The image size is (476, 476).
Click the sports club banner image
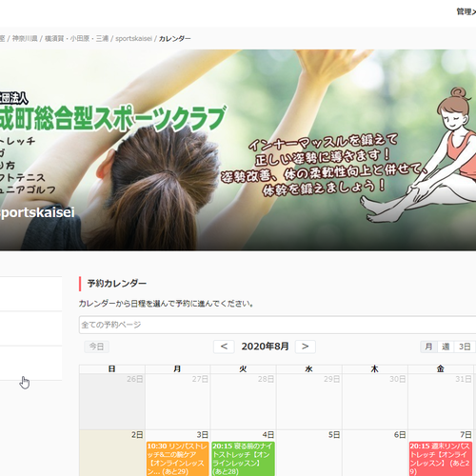238,150
